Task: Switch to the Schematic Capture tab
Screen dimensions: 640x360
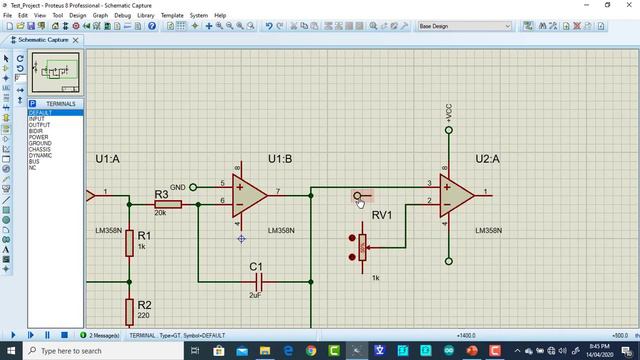Action: tap(43, 40)
